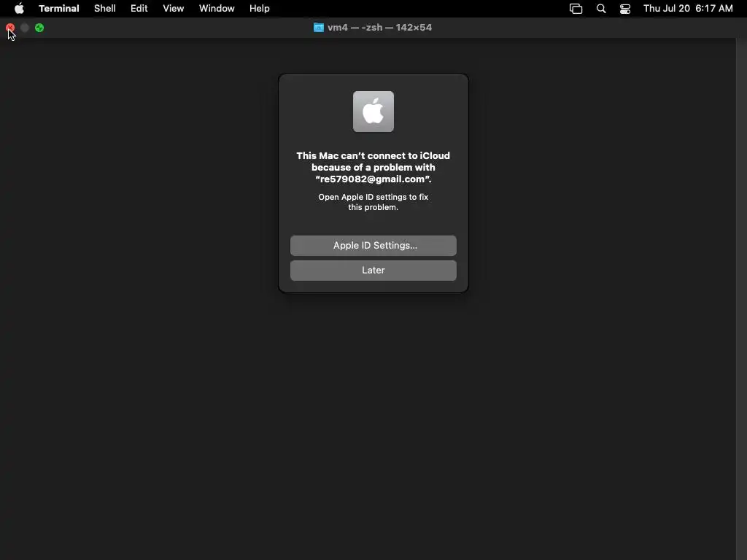The width and height of the screenshot is (747, 560).
Task: Open the View menu
Action: click(174, 9)
